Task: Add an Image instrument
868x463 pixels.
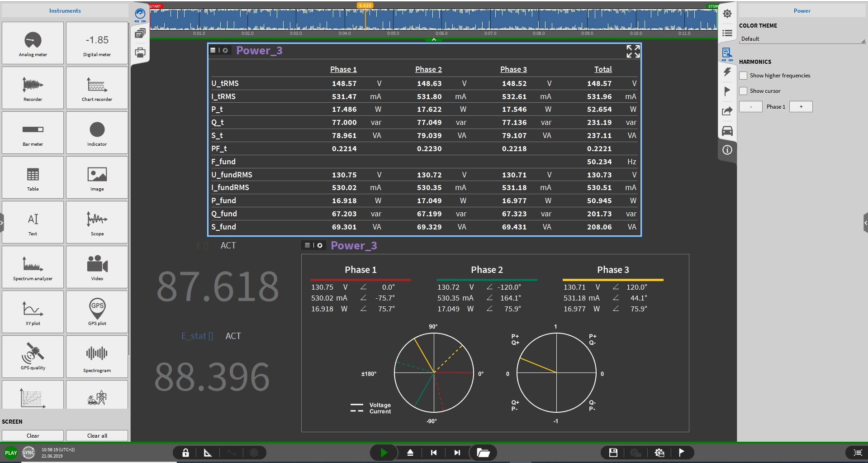Action: point(97,177)
